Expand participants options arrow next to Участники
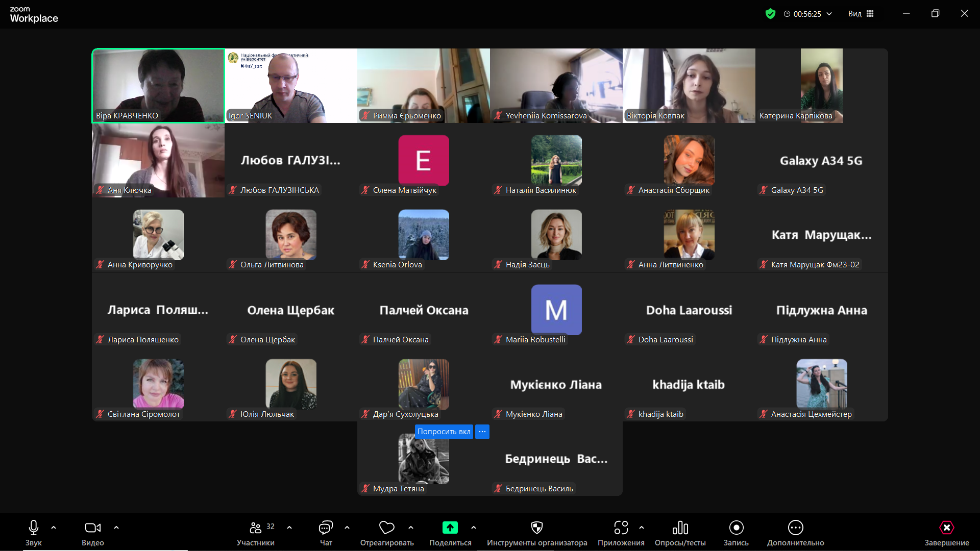This screenshot has width=980, height=551. click(x=289, y=528)
